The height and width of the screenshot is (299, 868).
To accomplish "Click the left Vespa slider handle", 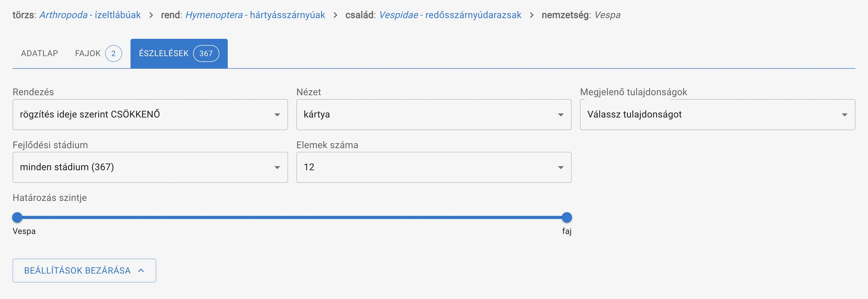I will (x=17, y=217).
